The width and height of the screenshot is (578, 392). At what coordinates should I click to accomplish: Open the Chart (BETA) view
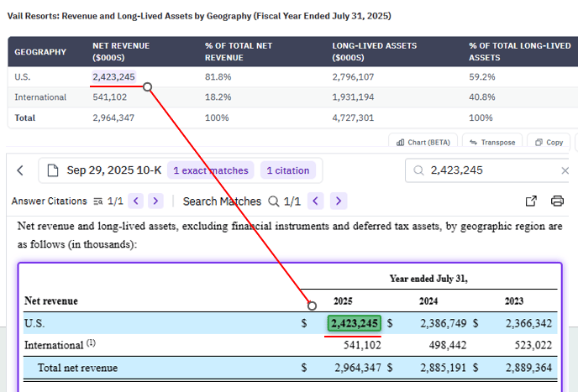(x=422, y=142)
